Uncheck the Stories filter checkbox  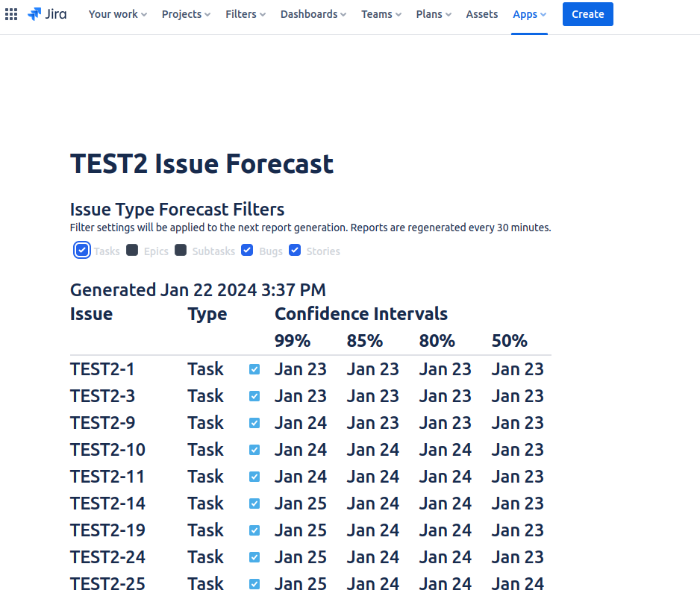(295, 250)
